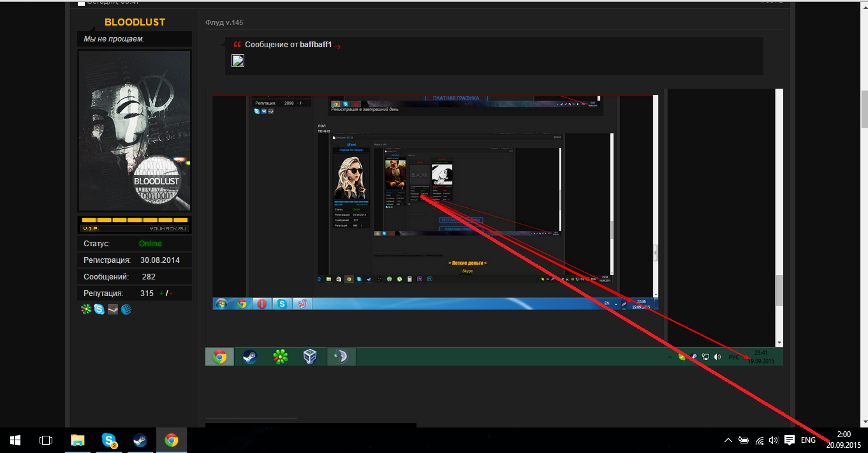This screenshot has height=453, width=868.
Task: Click Opera in the embedded Windows 7 taskbar
Action: pos(261,304)
